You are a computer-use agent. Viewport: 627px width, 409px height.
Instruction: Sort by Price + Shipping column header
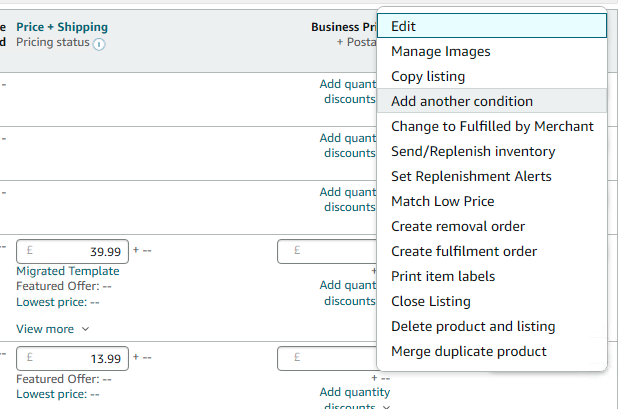coord(62,27)
